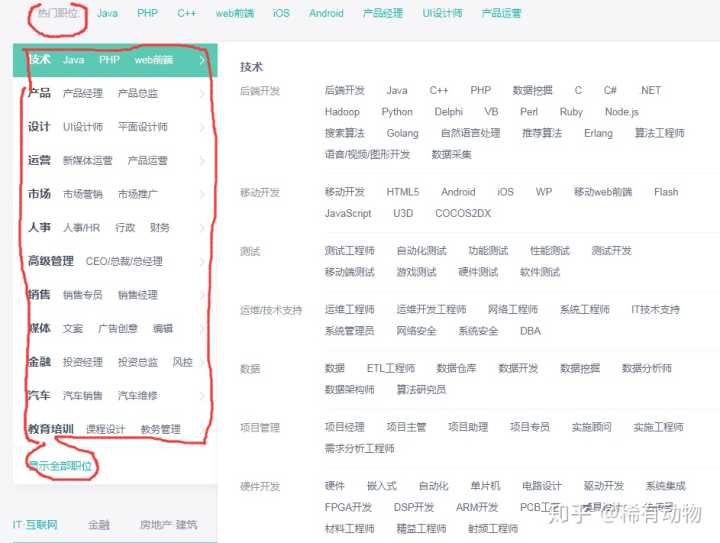
Task: Open the 房地产 建筑 tab
Action: coord(168,524)
